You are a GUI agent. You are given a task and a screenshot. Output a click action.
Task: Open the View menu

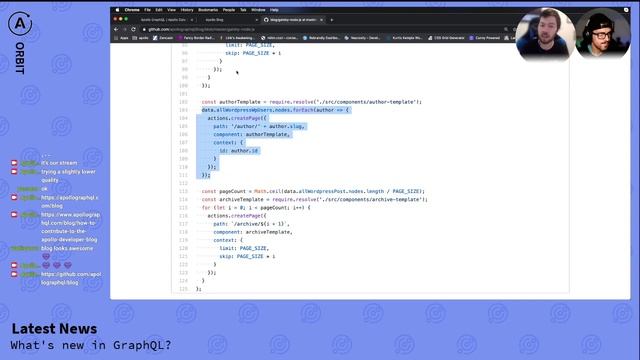(x=171, y=10)
